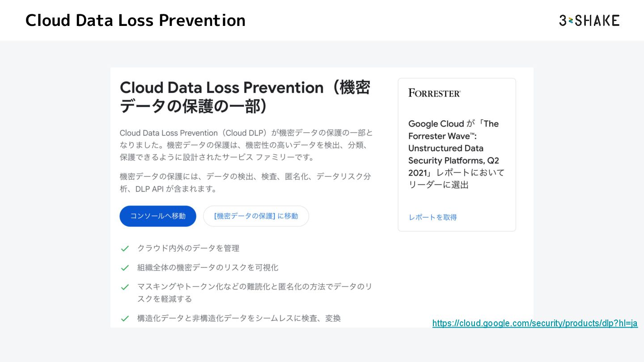644x362 pixels.
Task: Click the checkmark beside the マスキングやトークン化 item
Action: point(125,287)
